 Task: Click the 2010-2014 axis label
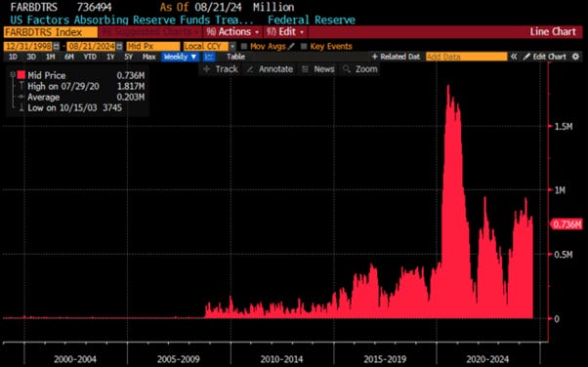pos(281,359)
